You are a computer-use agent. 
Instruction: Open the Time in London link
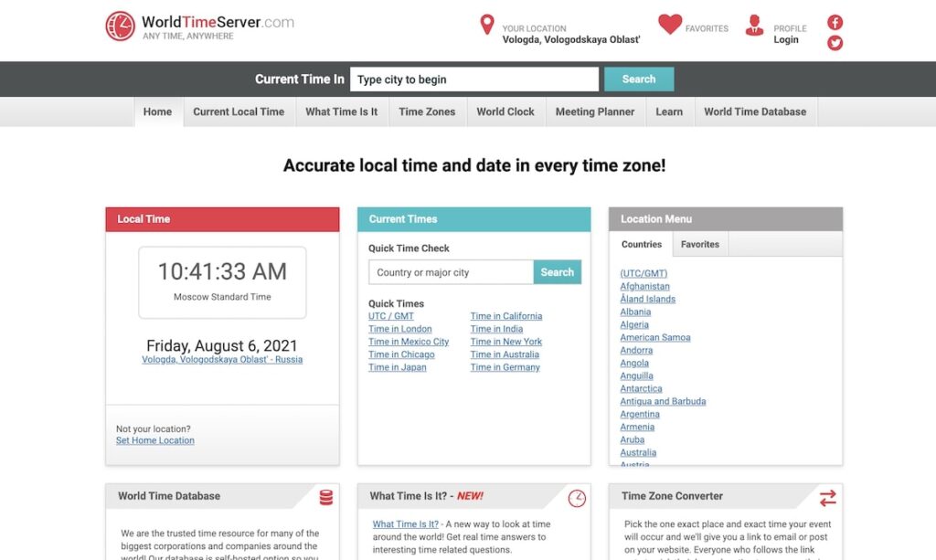coord(400,329)
